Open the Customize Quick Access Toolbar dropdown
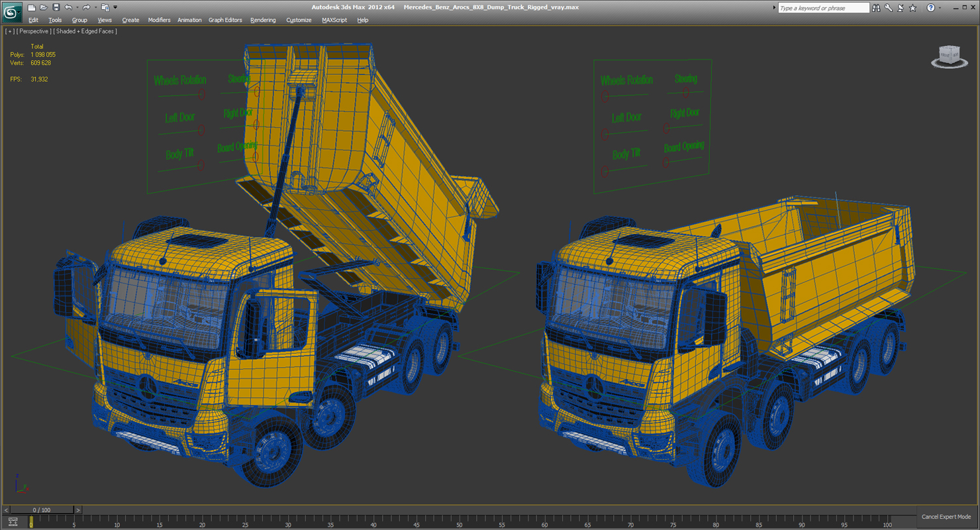Screen dimensions: 980x530 (115, 7)
